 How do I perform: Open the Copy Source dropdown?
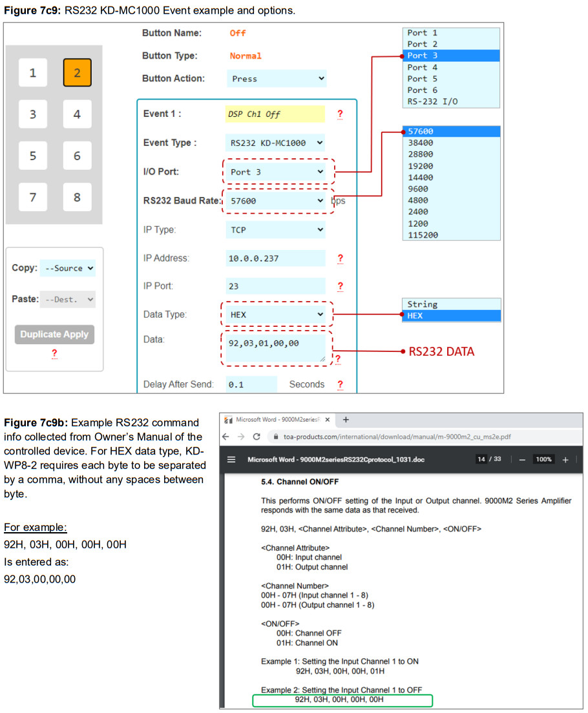click(67, 268)
